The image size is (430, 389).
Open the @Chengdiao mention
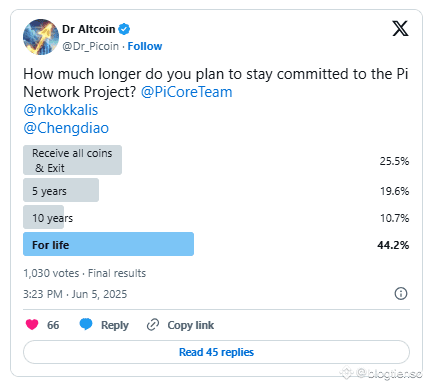(x=66, y=128)
